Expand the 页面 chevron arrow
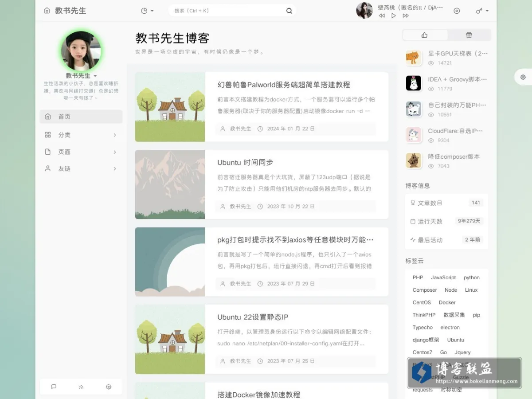This screenshot has height=399, width=532. click(x=115, y=152)
